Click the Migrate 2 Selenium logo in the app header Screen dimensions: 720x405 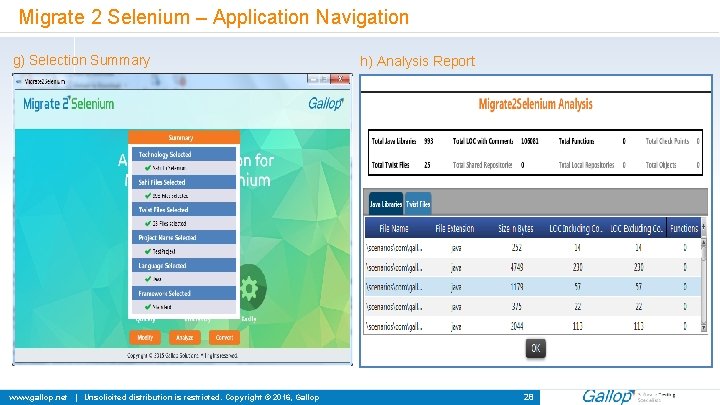click(68, 103)
